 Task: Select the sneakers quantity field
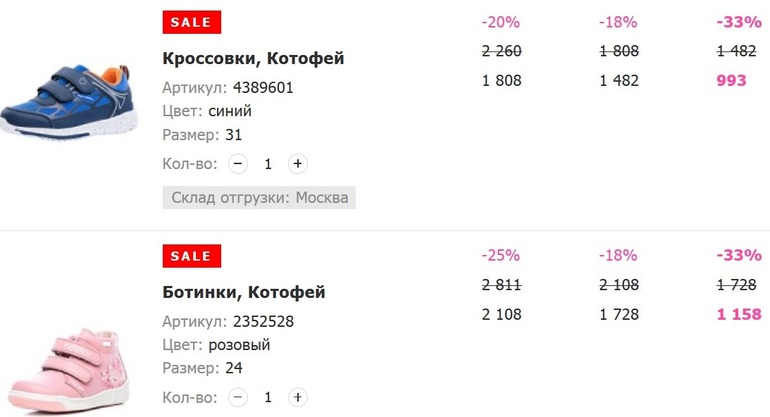(268, 164)
